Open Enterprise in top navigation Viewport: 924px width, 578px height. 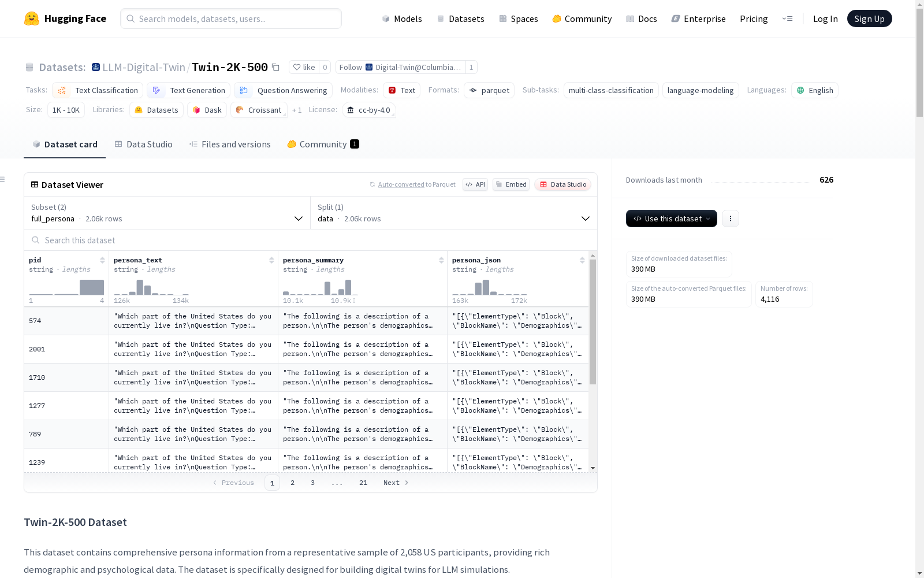pyautogui.click(x=698, y=18)
